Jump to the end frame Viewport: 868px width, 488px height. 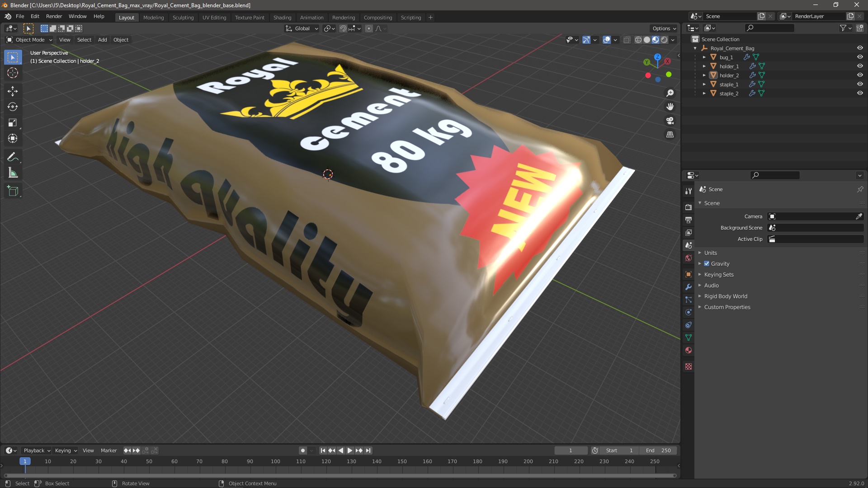click(368, 450)
